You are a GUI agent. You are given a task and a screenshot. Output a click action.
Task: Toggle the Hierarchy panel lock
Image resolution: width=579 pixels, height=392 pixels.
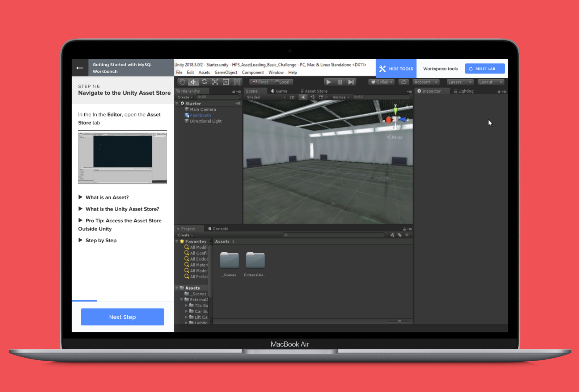(234, 91)
